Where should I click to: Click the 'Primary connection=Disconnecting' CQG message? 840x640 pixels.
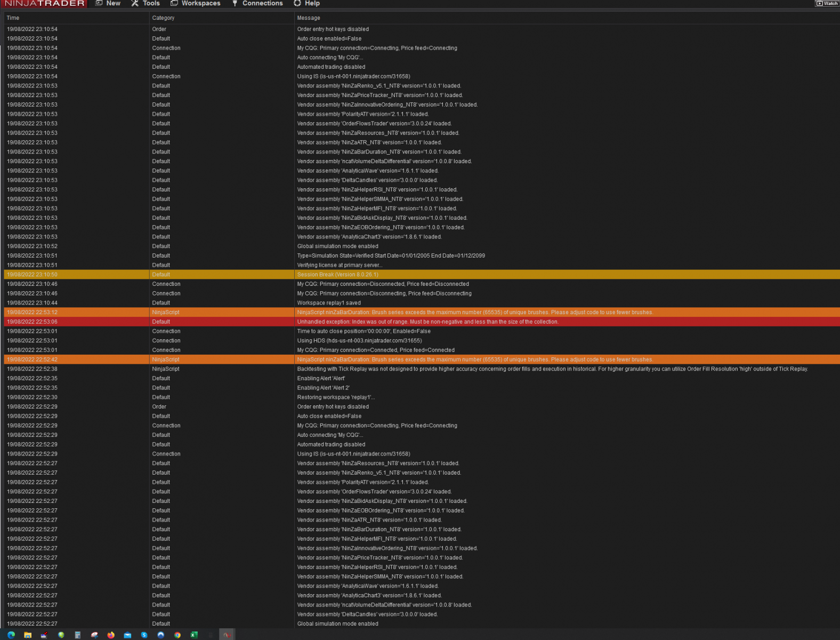coord(384,293)
